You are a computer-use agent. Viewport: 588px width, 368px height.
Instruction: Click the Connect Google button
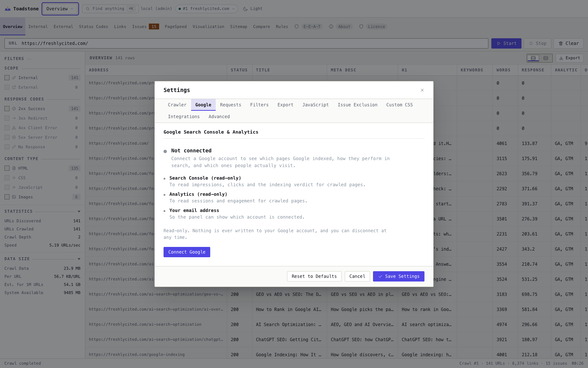pyautogui.click(x=187, y=252)
